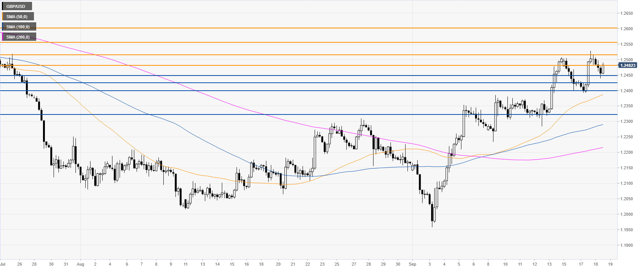This screenshot has width=644, height=269.
Task: Click date label 19 on time axis
Action: 610,264
